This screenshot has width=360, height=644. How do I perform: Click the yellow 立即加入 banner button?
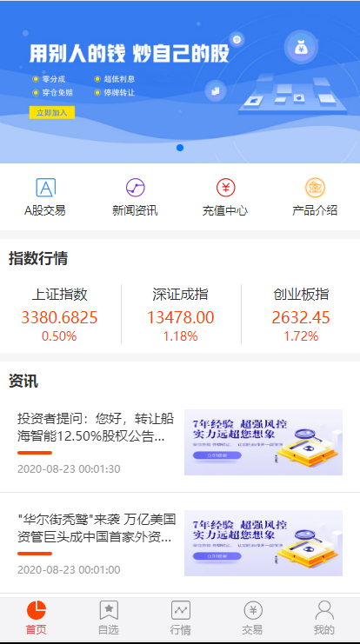(52, 112)
